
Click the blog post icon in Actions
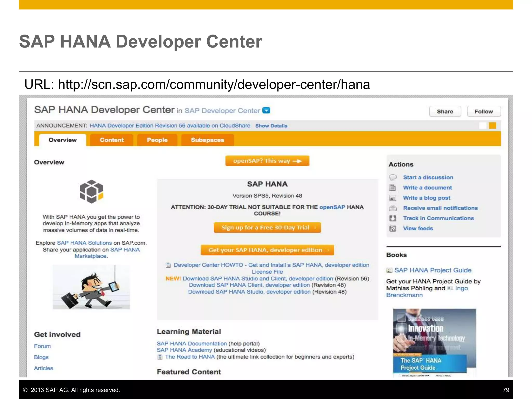[393, 198]
